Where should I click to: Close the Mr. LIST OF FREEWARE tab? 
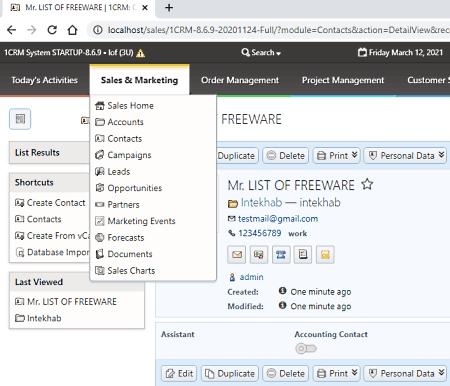(x=145, y=8)
